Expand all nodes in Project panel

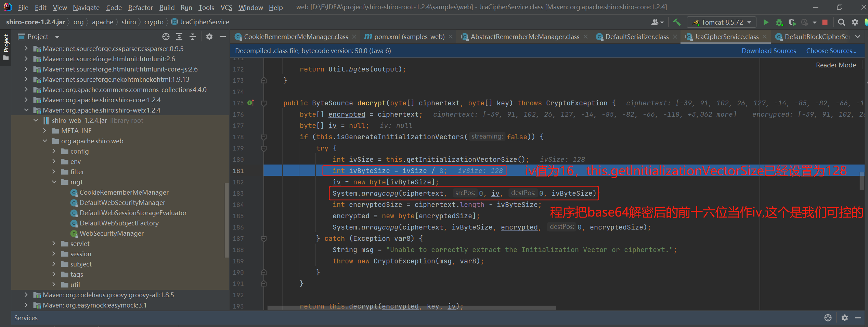coord(179,37)
